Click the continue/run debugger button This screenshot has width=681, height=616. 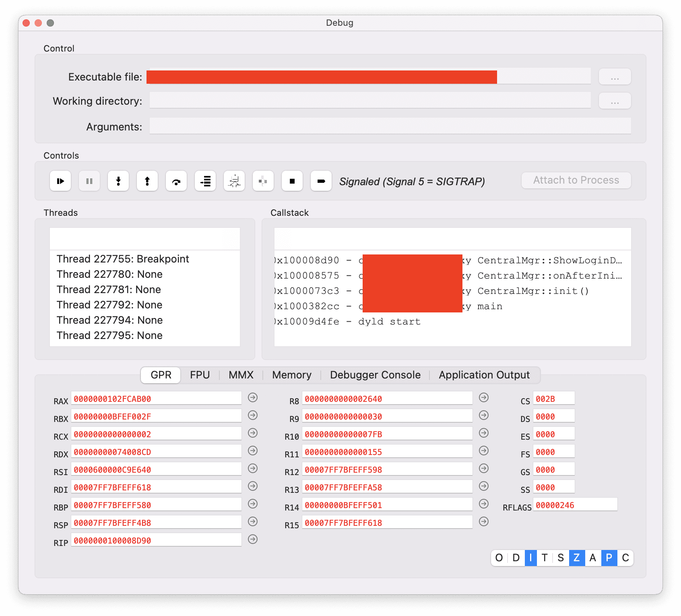click(60, 181)
